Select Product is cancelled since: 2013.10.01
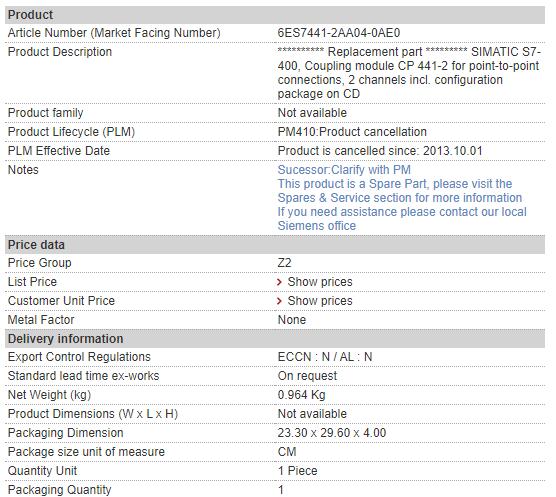The width and height of the screenshot is (556, 497). click(380, 151)
